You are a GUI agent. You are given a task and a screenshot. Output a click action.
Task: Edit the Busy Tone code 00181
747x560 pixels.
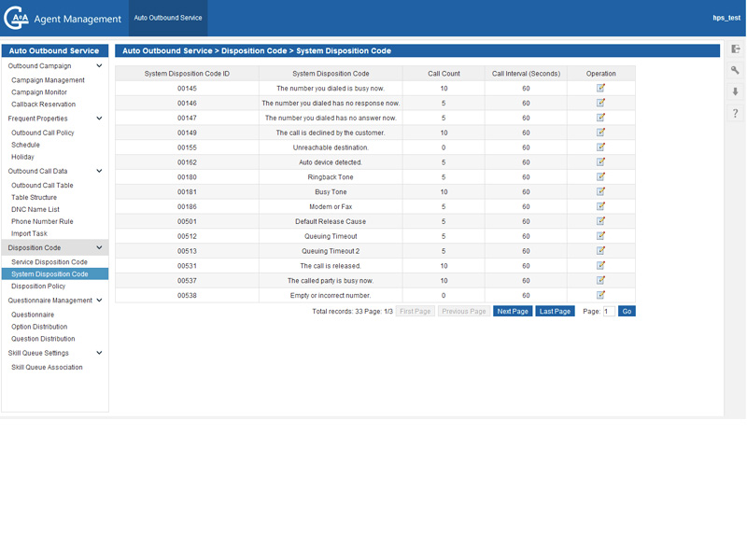600,191
